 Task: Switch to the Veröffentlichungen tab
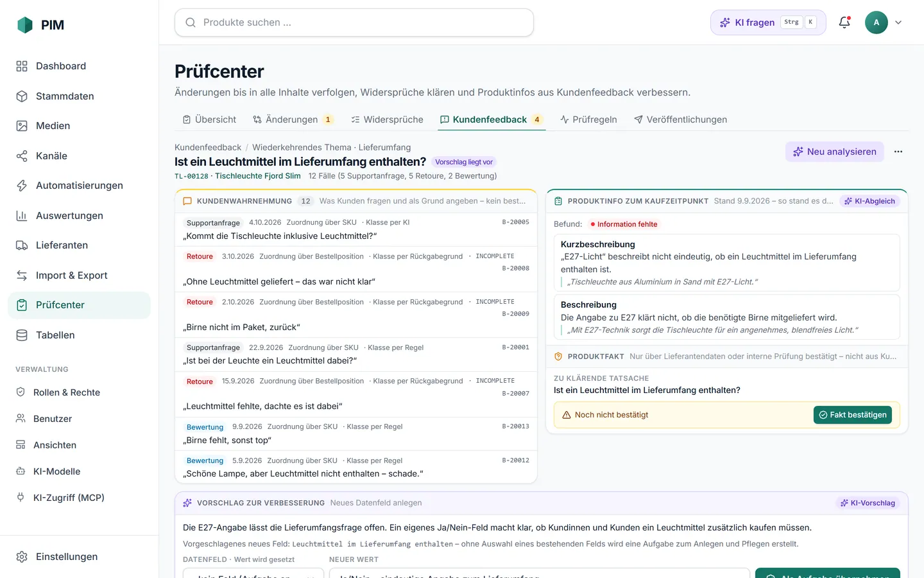680,119
